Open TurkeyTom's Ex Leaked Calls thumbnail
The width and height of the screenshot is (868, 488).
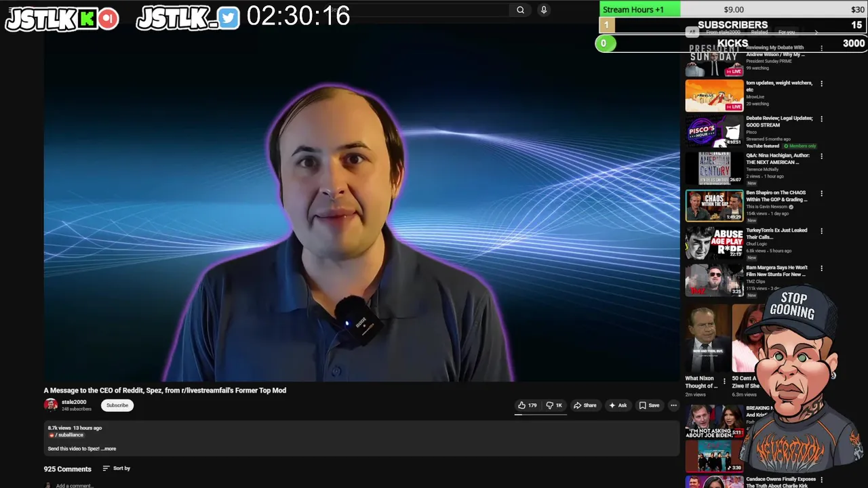tap(714, 243)
